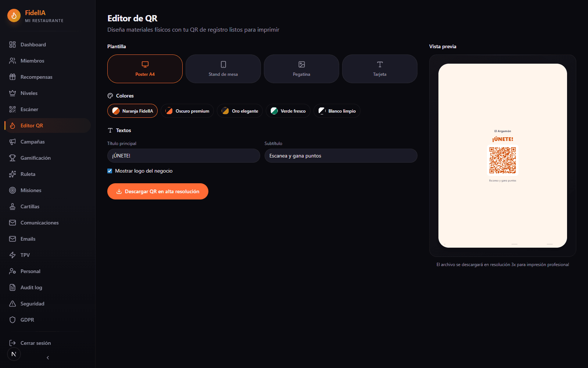Screen dimensions: 588x368
Task: Go to Audit log page
Action: pyautogui.click(x=47, y=287)
